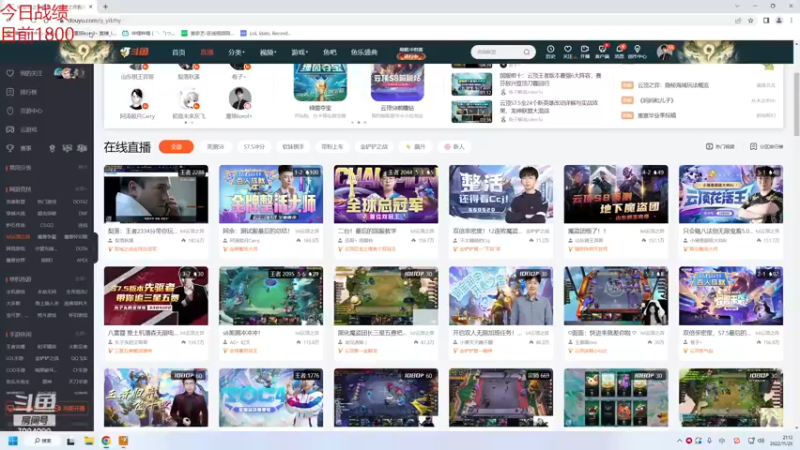Open the 鱼吧 nav item
Image resolution: width=800 pixels, height=450 pixels.
330,52
